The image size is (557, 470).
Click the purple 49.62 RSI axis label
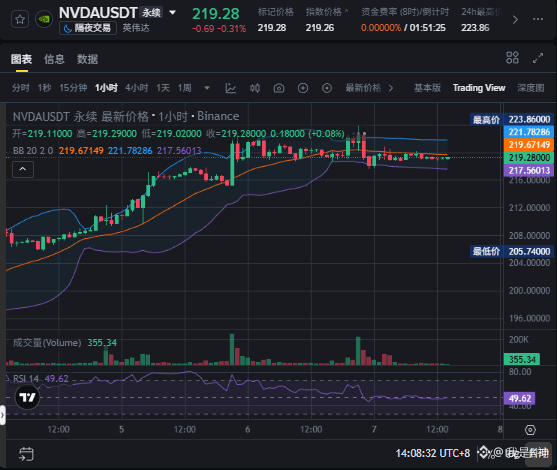point(519,399)
